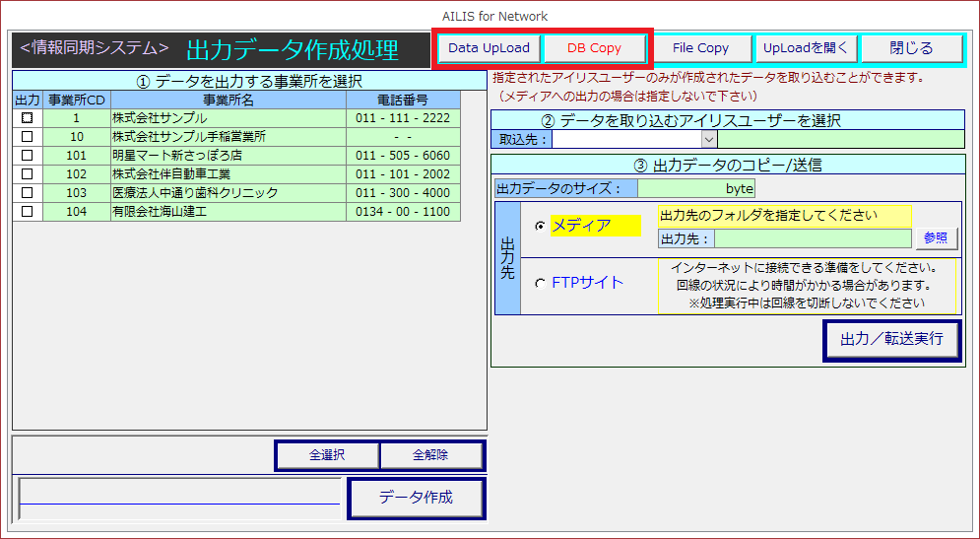Select the メディア output radio button
Screen dimensions: 980x539
539,226
